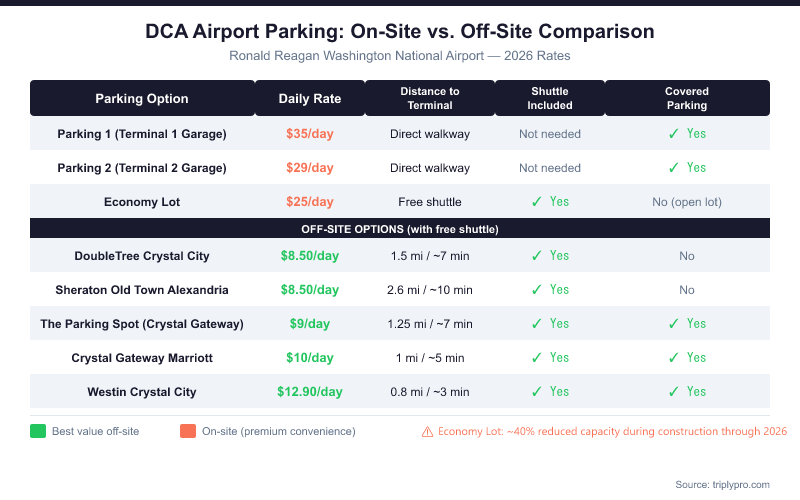Click the Shuttle checkmark in Economy Lot row
800x500 pixels.
point(537,201)
